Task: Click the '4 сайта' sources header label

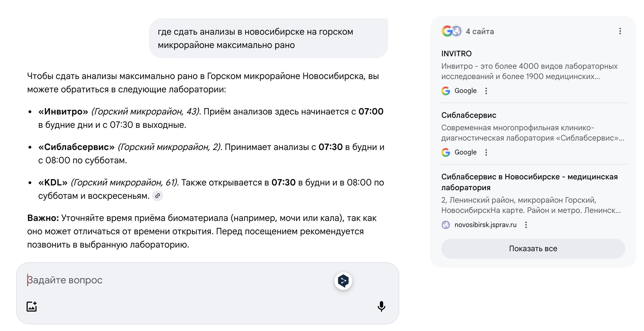Action: pos(480,31)
